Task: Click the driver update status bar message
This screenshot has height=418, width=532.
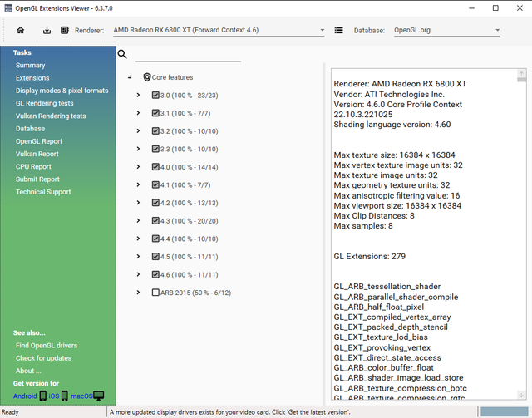Action: [x=229, y=412]
